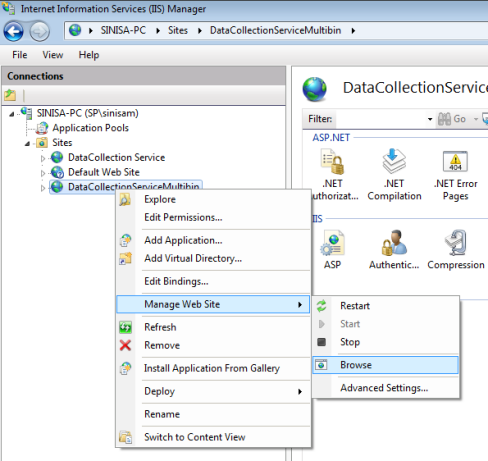
Task: Expand the DataCollectionServiceMultibin site node
Action: (x=43, y=188)
